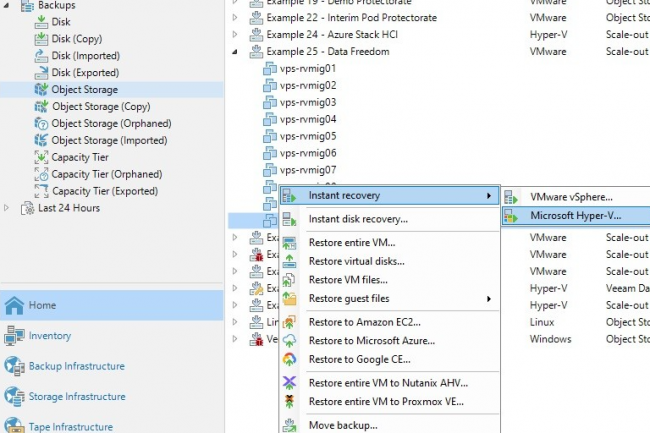
Task: Click the Home house icon
Action: point(14,305)
